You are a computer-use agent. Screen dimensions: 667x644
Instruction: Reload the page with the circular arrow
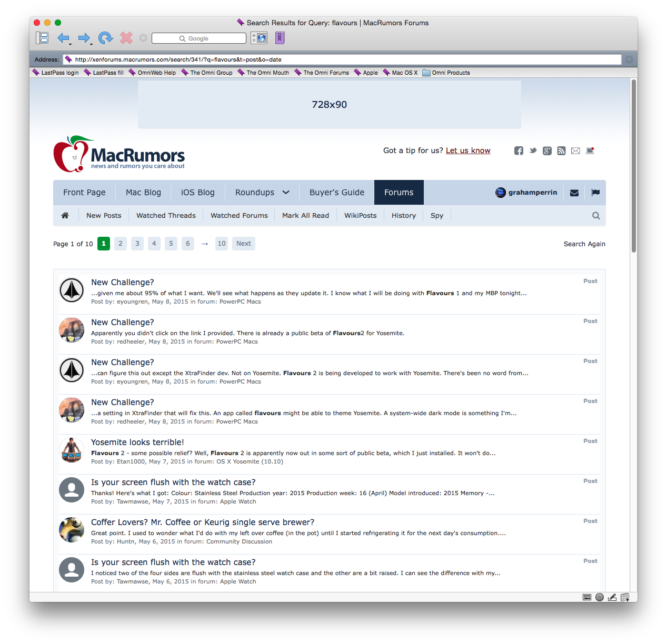click(105, 38)
